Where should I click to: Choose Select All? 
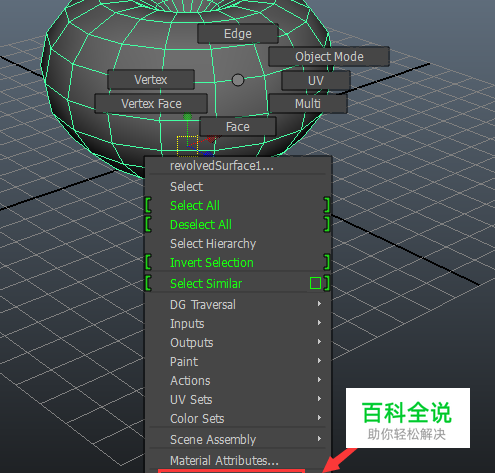click(x=238, y=206)
